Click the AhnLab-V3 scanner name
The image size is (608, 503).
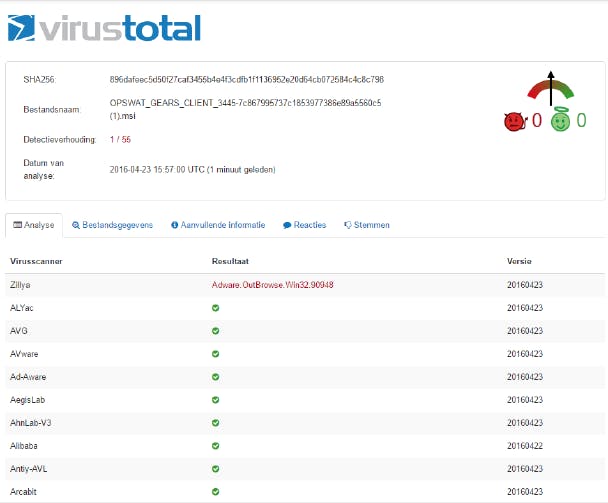[x=31, y=423]
